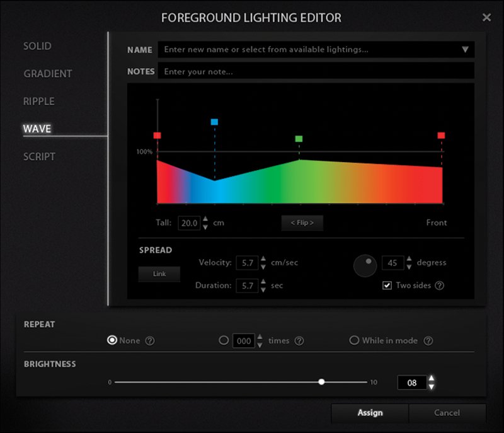Click the angle direction dial knob
The width and height of the screenshot is (504, 433).
365,265
